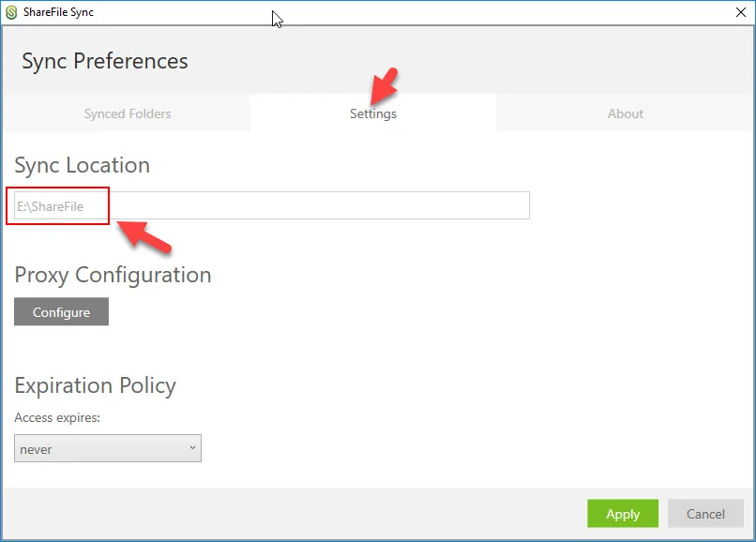756x542 pixels.
Task: Open Proxy Configuration with Configure button
Action: [x=61, y=311]
